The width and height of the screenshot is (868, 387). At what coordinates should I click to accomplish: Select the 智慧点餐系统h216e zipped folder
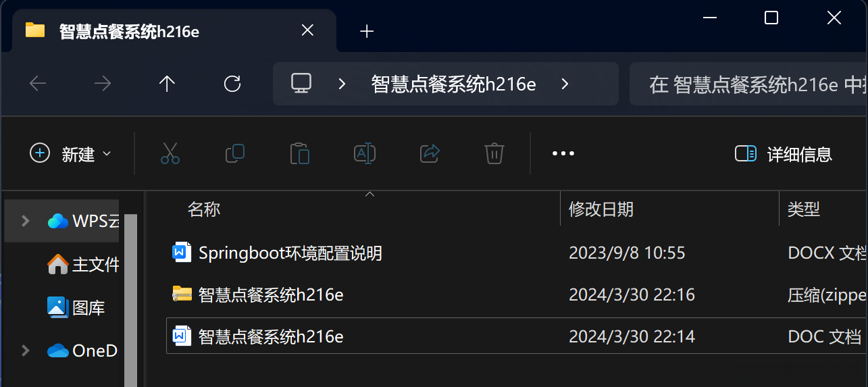tap(517, 294)
